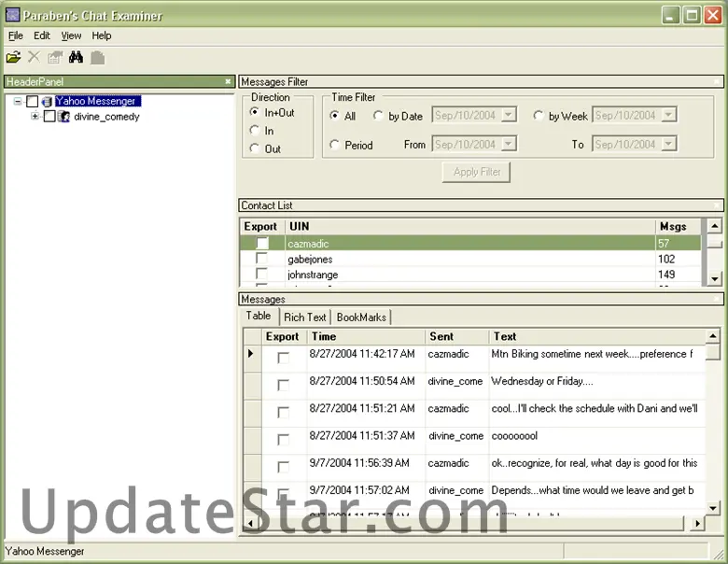Sort messages by Text column header

[x=597, y=336]
